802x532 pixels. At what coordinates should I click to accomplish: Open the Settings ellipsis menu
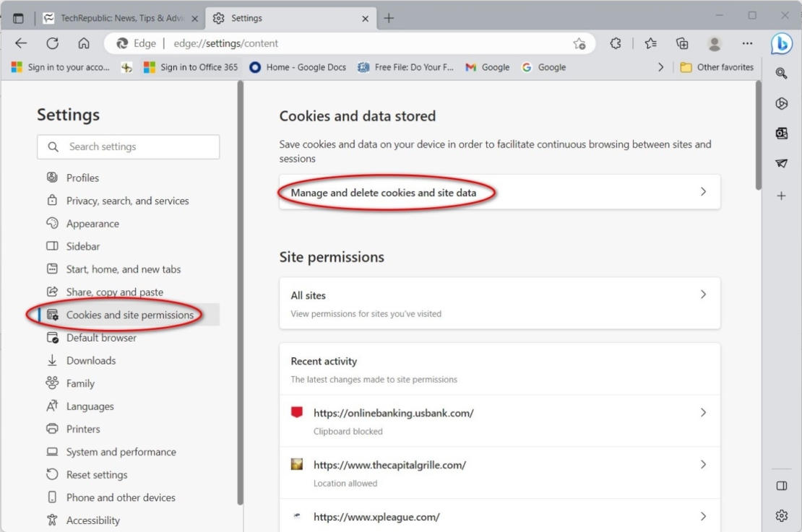(747, 43)
